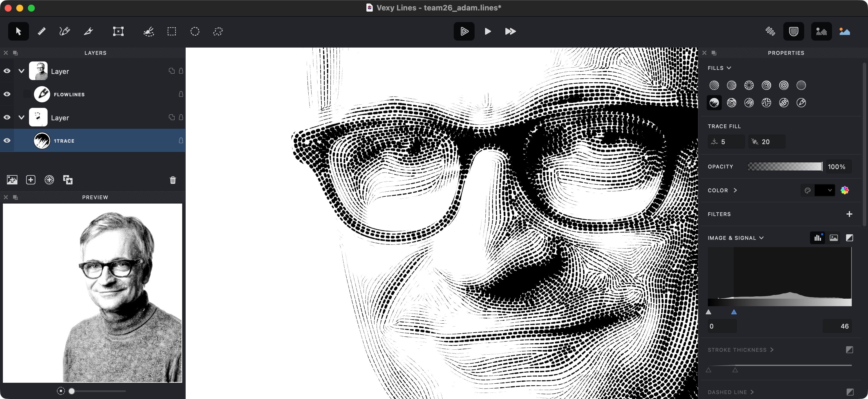Click the add image layer icon
Viewport: 868px width, 399px height.
point(12,180)
